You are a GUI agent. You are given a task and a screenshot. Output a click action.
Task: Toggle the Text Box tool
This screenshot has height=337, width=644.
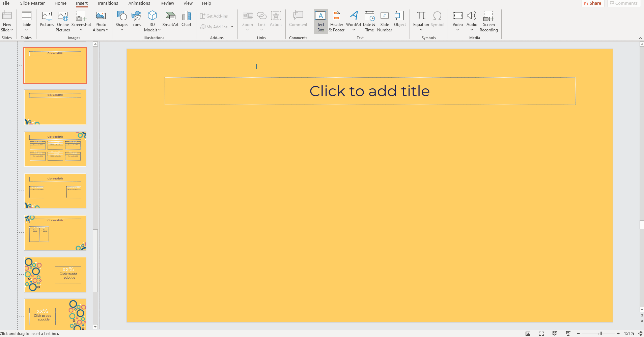[x=320, y=21]
